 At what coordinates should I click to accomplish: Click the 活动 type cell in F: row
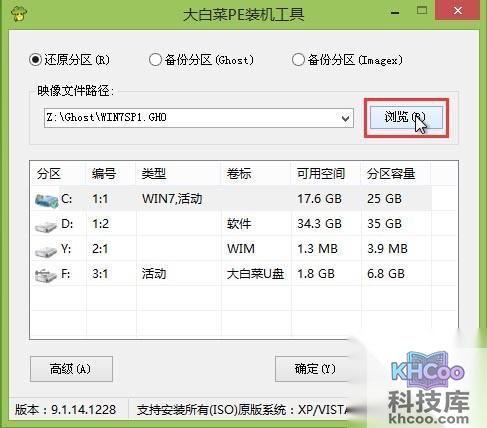tap(154, 274)
